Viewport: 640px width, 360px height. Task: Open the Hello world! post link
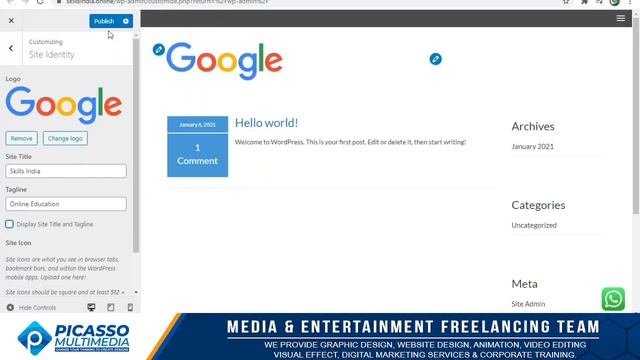(x=266, y=123)
